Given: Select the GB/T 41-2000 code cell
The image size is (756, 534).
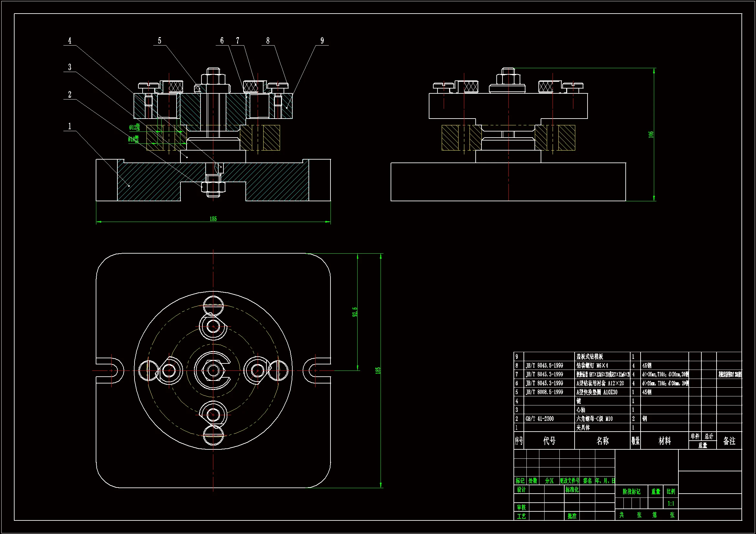Looking at the screenshot, I should (x=540, y=419).
